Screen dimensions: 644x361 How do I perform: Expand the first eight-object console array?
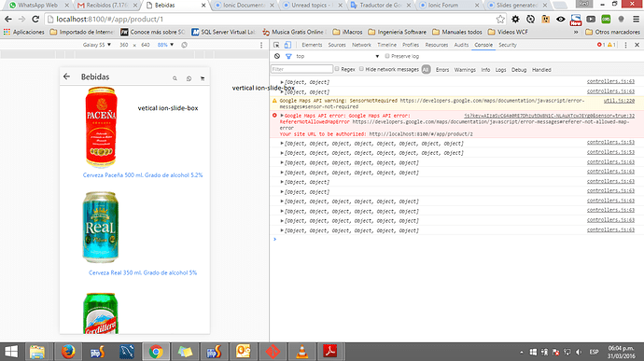pyautogui.click(x=282, y=144)
